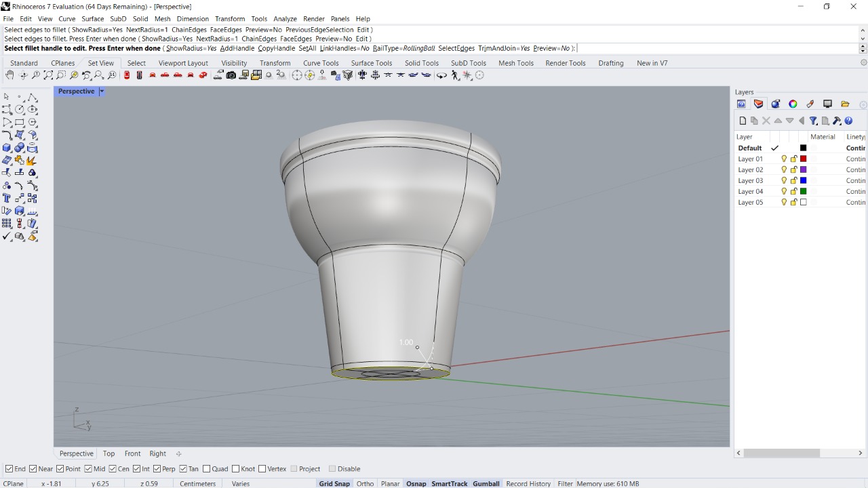Hide Layer 01 via lightbulb icon
This screenshot has height=488, width=868.
tap(784, 159)
